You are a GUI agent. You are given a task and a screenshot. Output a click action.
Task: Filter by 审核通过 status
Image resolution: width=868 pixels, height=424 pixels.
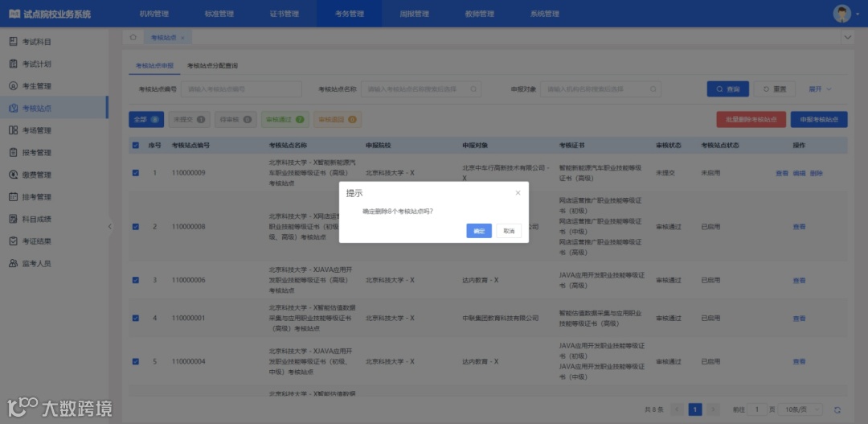[285, 119]
